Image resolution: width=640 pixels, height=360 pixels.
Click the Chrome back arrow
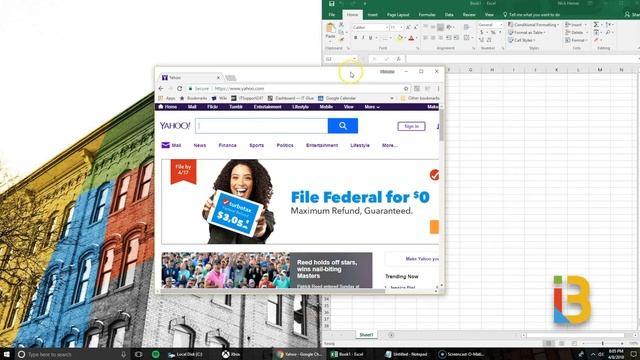coord(161,89)
